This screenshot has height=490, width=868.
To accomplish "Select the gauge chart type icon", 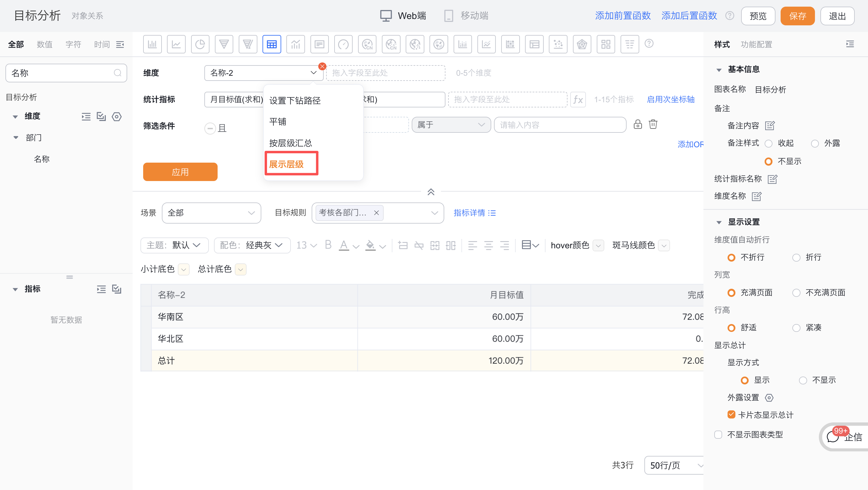I will (x=343, y=44).
